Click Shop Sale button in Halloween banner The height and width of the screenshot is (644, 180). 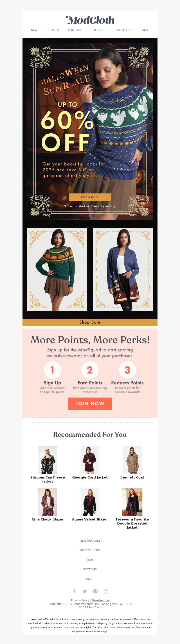coord(90,197)
